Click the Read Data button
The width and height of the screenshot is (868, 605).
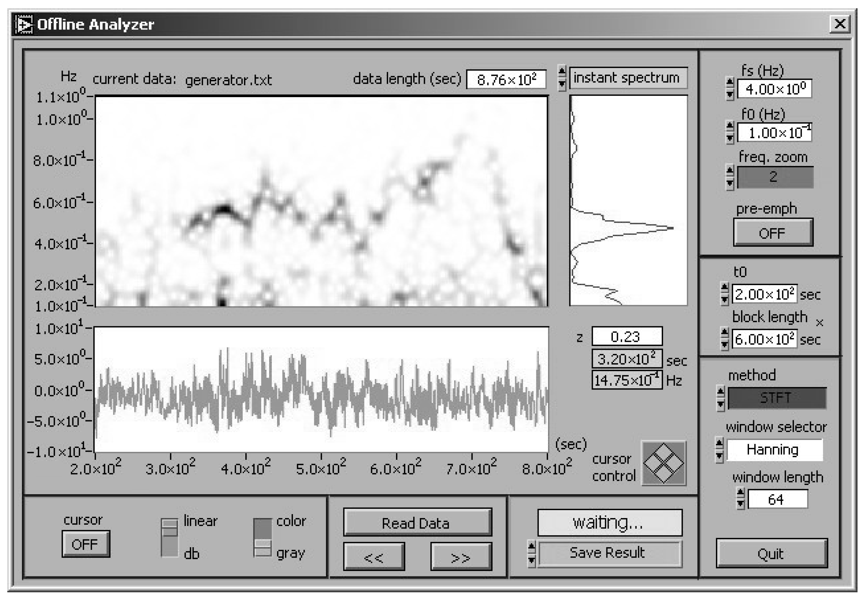click(x=417, y=522)
